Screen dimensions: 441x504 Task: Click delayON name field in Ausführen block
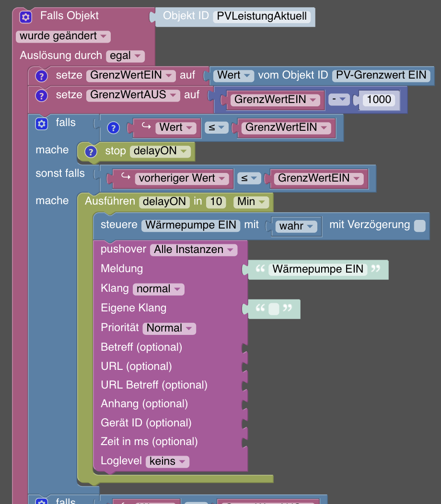164,202
